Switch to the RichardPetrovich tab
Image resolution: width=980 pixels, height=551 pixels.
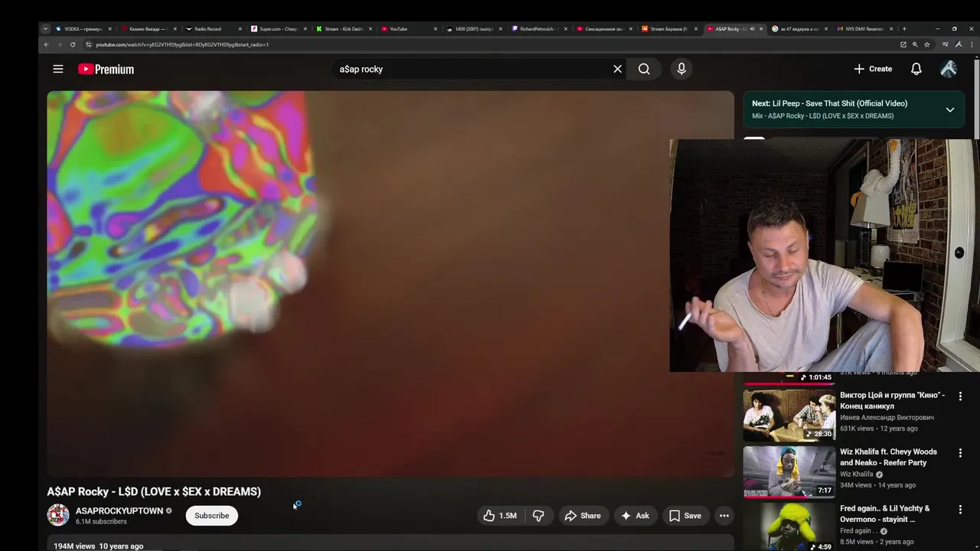[x=538, y=28]
